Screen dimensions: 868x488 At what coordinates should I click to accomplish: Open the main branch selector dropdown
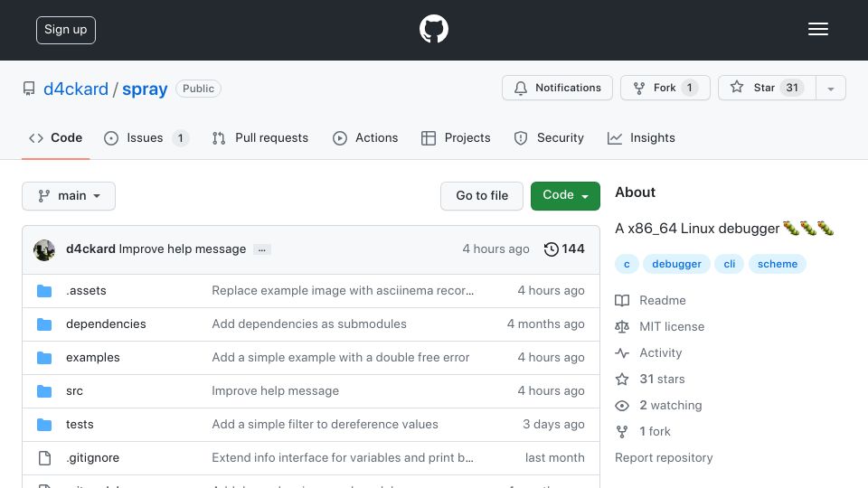69,196
